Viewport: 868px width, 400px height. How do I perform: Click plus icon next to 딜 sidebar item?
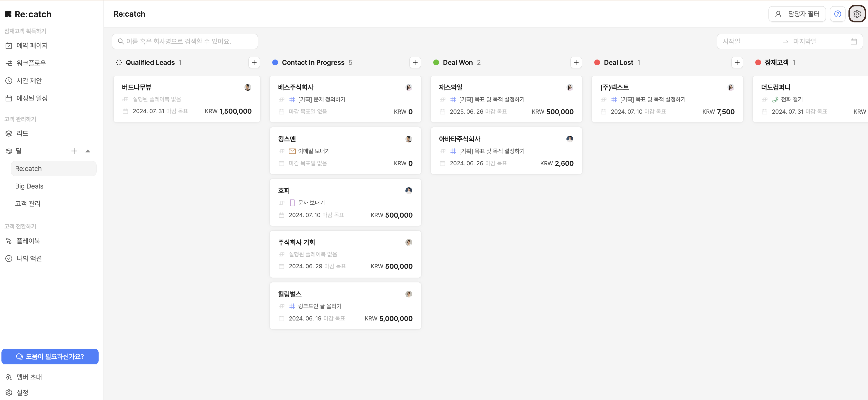point(74,151)
